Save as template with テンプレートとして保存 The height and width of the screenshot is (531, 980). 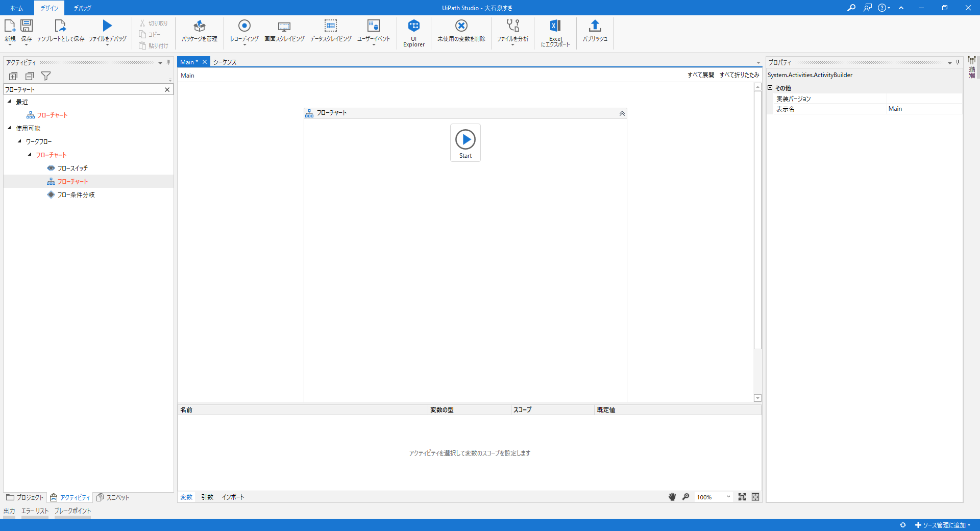60,31
